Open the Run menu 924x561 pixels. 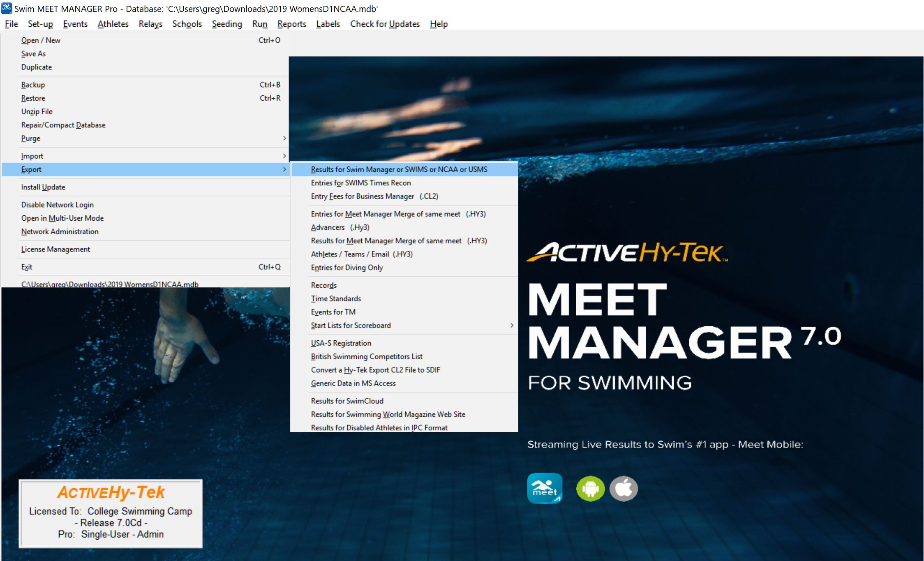click(260, 24)
